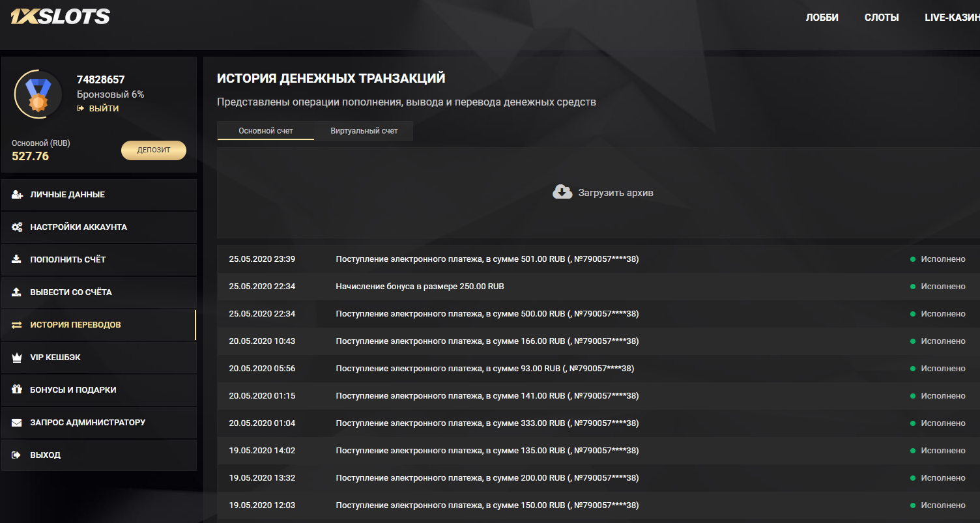Click the 93.00 RUB payment transaction text
This screenshot has width=980, height=523.
point(485,369)
